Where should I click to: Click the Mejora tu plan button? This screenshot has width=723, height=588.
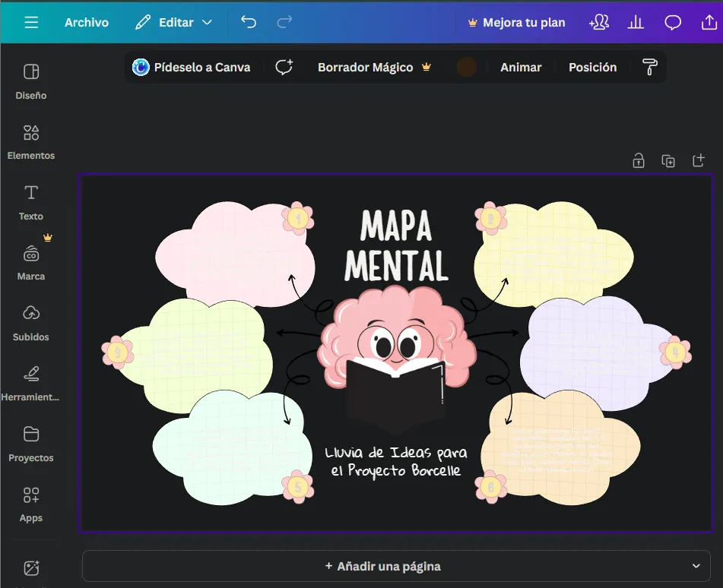(516, 22)
